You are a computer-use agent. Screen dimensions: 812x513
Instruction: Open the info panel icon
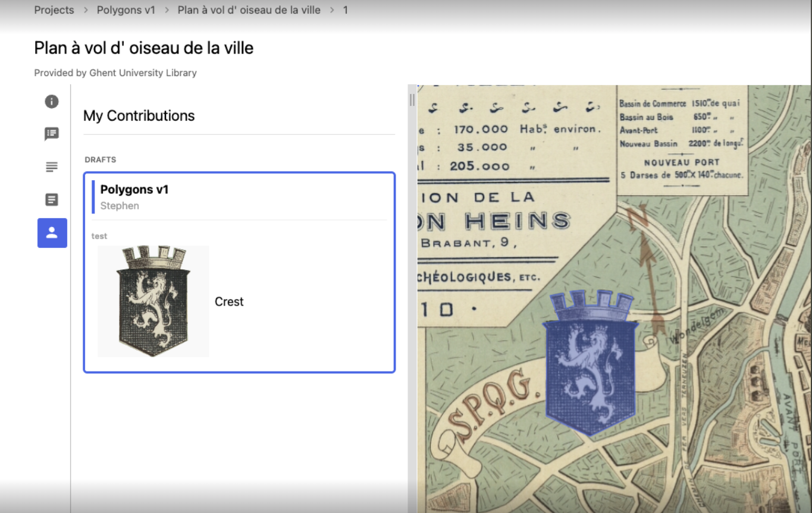pos(52,102)
